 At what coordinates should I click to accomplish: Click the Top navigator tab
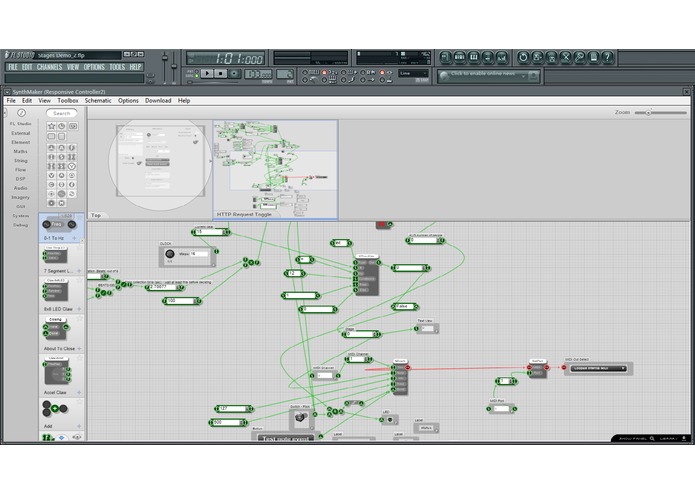(x=96, y=215)
